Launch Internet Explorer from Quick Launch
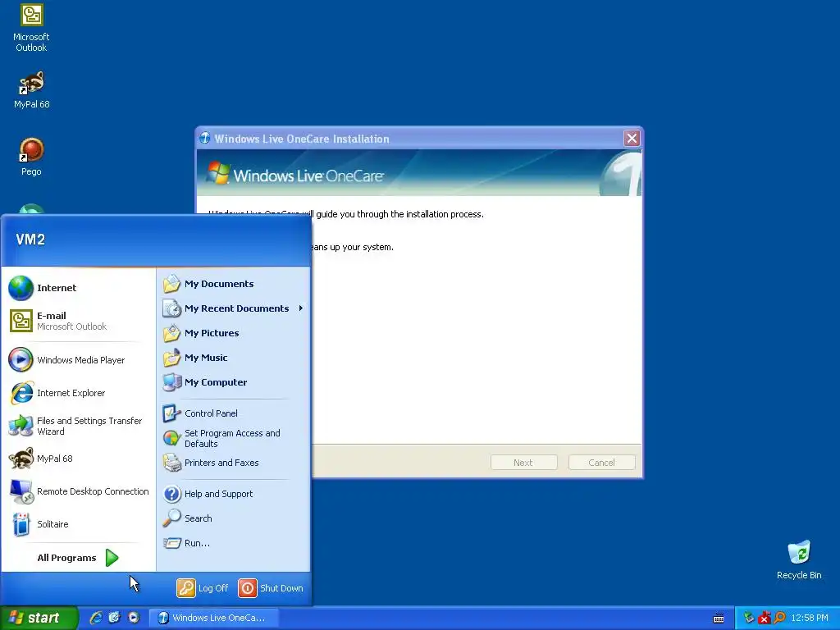The height and width of the screenshot is (630, 840). [96, 618]
